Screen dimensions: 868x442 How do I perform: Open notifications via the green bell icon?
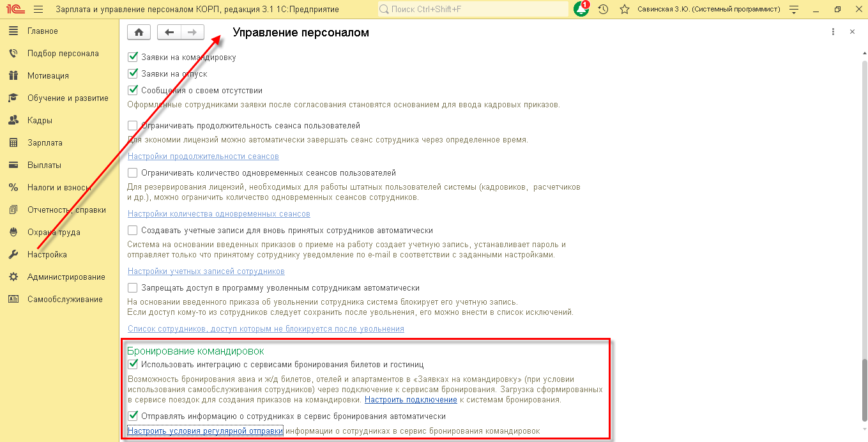(x=581, y=9)
